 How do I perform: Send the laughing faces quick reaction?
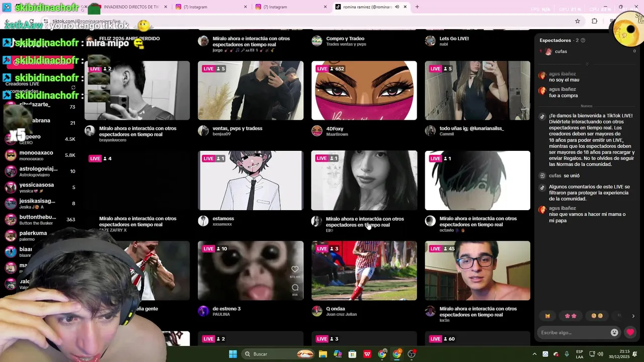tap(597, 316)
